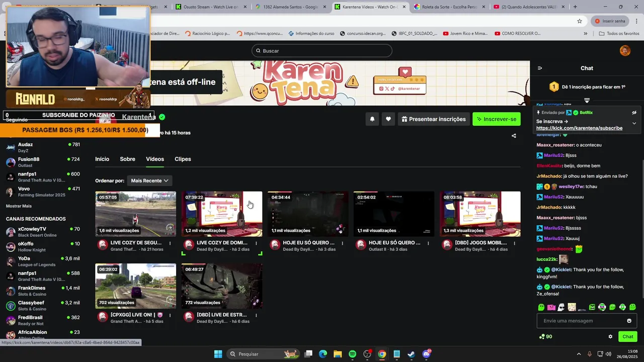The width and height of the screenshot is (644, 362).
Task: Hide the pinned BotRix message
Action: pos(634,113)
